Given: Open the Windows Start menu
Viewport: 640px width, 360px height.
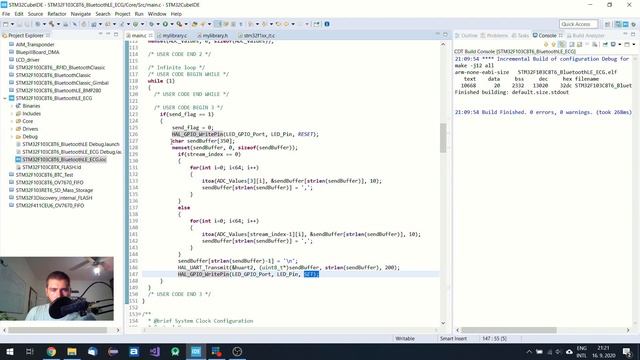Looking at the screenshot, I should point(9,351).
